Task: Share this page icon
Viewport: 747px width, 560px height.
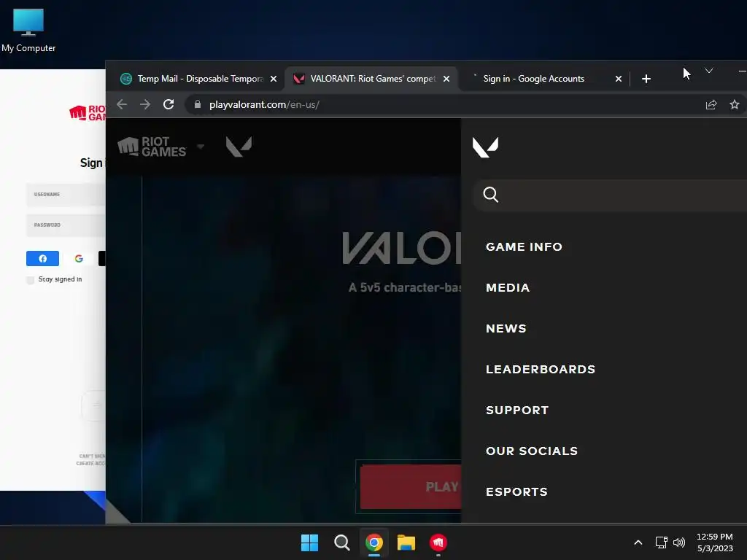Action: click(711, 104)
